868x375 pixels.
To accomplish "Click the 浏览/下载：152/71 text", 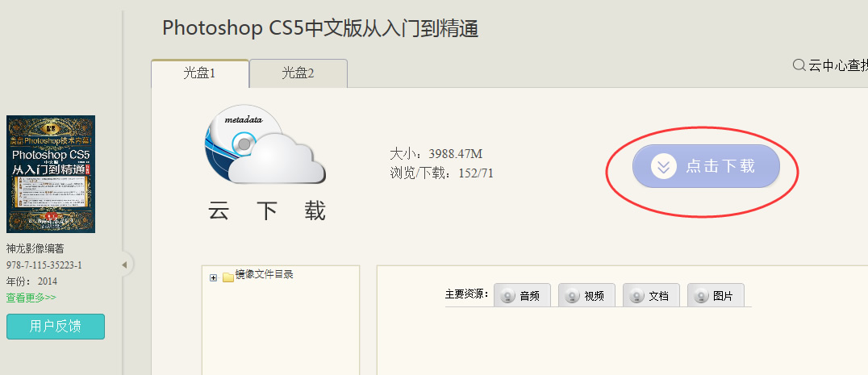I will (x=441, y=173).
